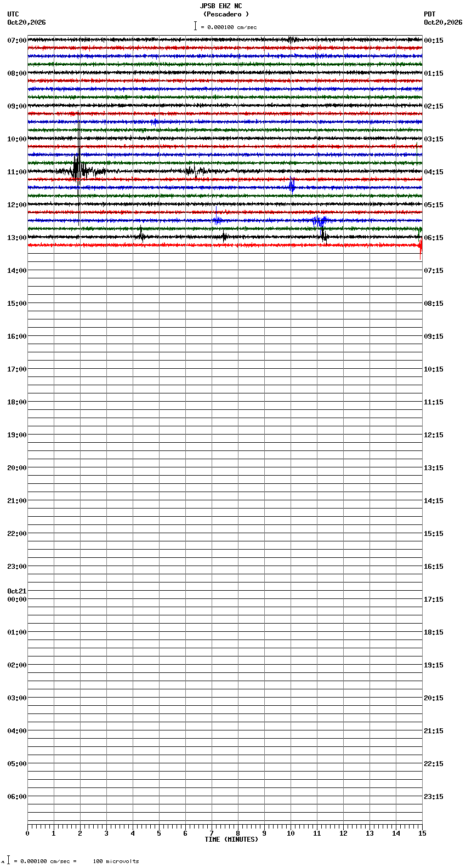Click the '12:15' PDT time label

pos(434,435)
